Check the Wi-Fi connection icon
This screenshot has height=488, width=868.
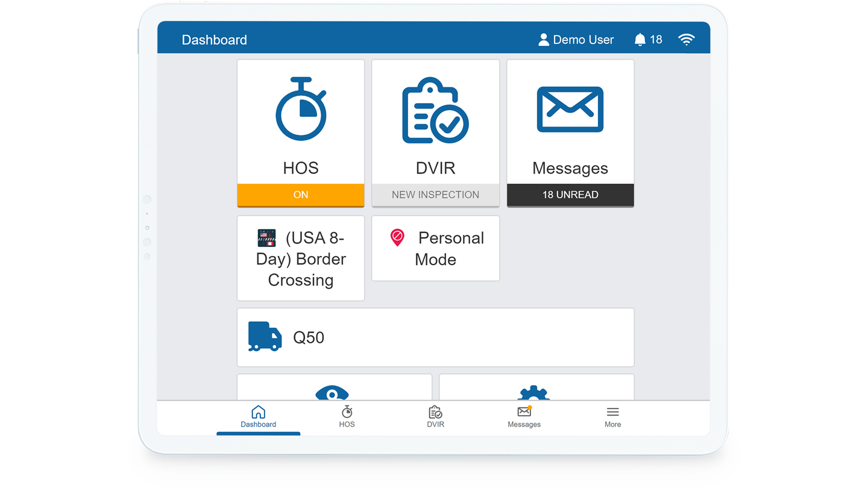click(x=687, y=40)
